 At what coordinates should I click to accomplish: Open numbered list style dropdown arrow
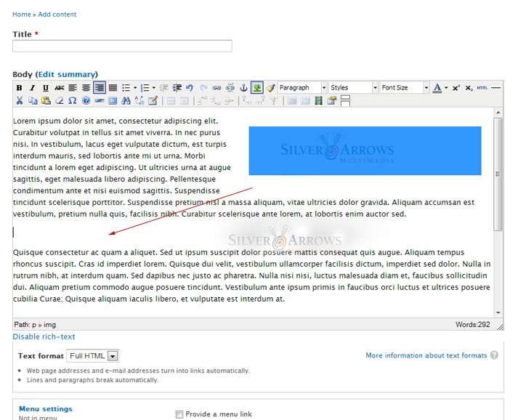(154, 88)
